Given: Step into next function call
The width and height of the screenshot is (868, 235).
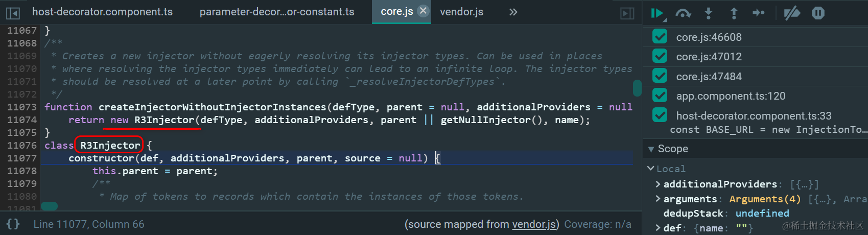Looking at the screenshot, I should point(709,13).
